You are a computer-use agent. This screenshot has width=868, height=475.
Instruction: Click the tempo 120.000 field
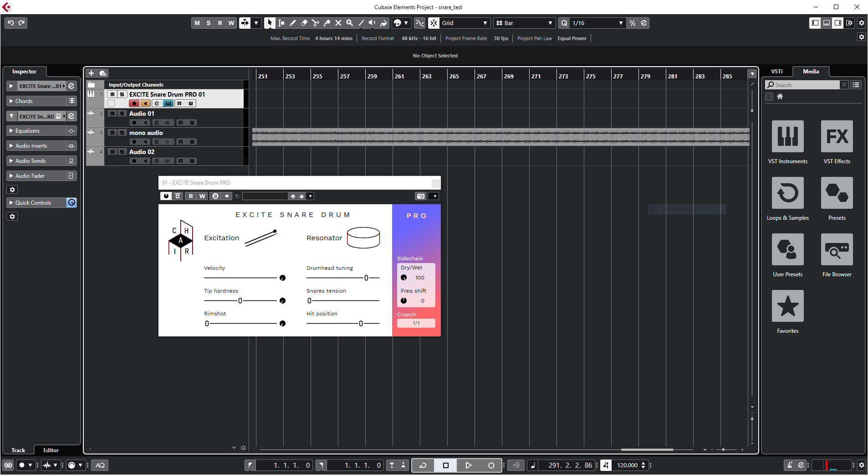pos(627,465)
